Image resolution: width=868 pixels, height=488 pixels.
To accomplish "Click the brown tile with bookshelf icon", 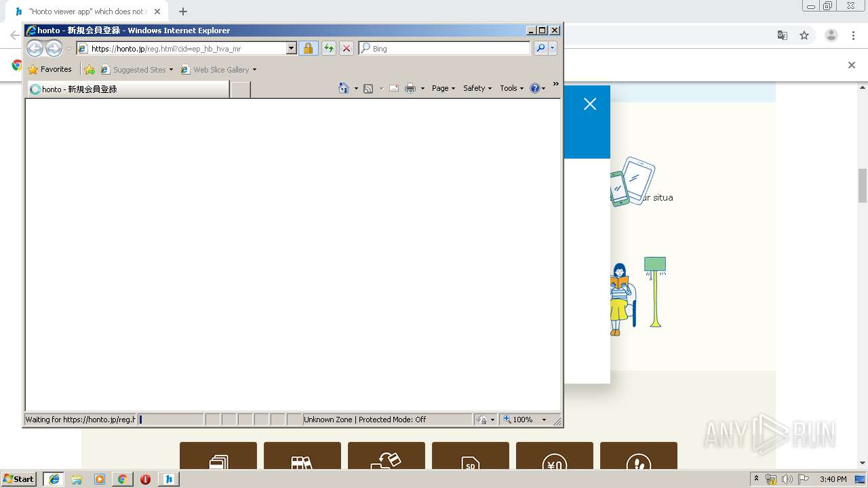I will pos(302,456).
